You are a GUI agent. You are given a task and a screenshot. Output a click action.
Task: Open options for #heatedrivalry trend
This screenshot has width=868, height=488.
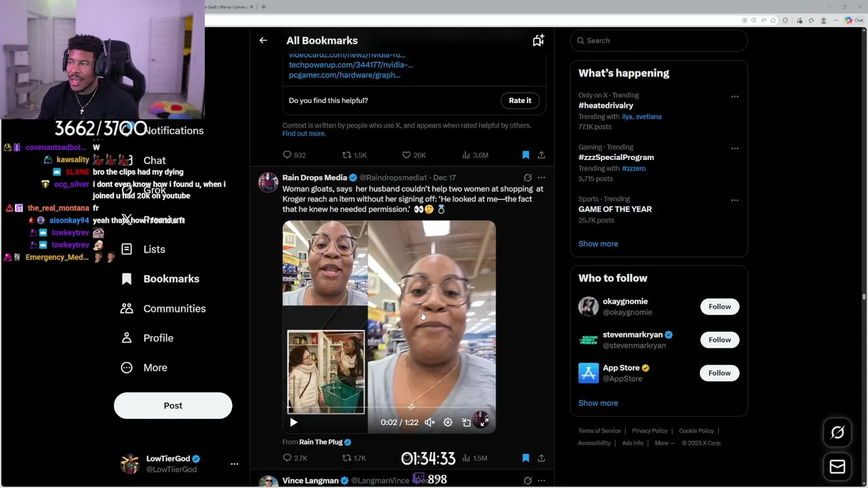[734, 96]
